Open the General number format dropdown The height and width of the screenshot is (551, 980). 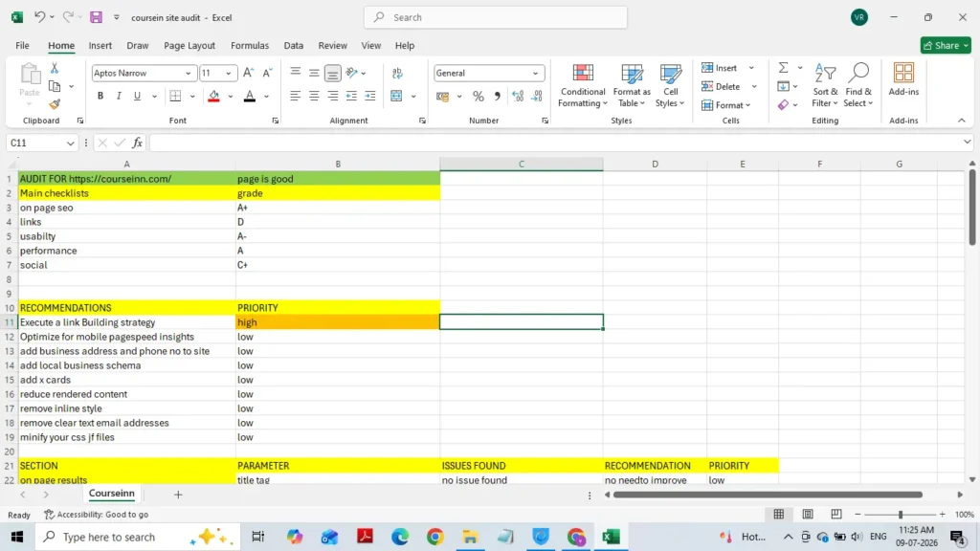536,74
